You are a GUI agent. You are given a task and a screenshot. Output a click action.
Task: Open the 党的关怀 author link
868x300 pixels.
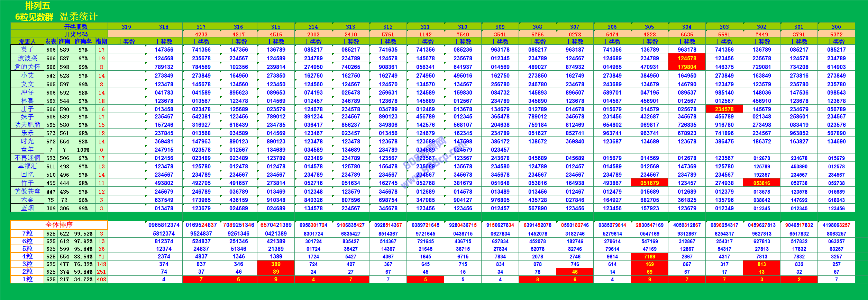tap(27, 67)
